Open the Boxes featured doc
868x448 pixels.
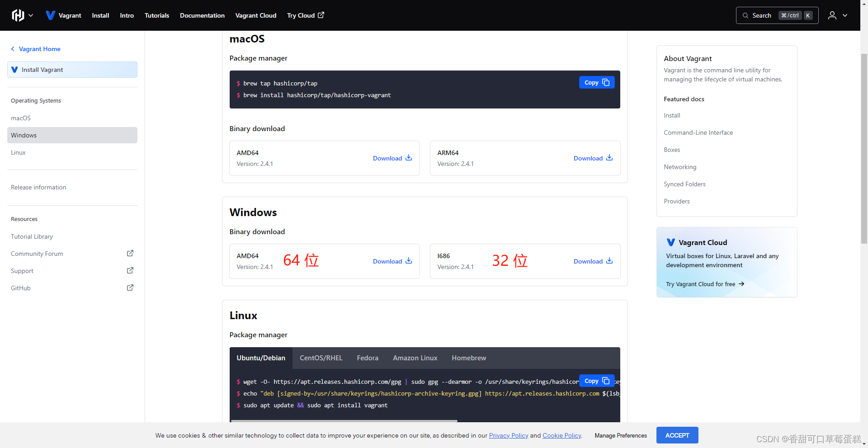coord(672,150)
